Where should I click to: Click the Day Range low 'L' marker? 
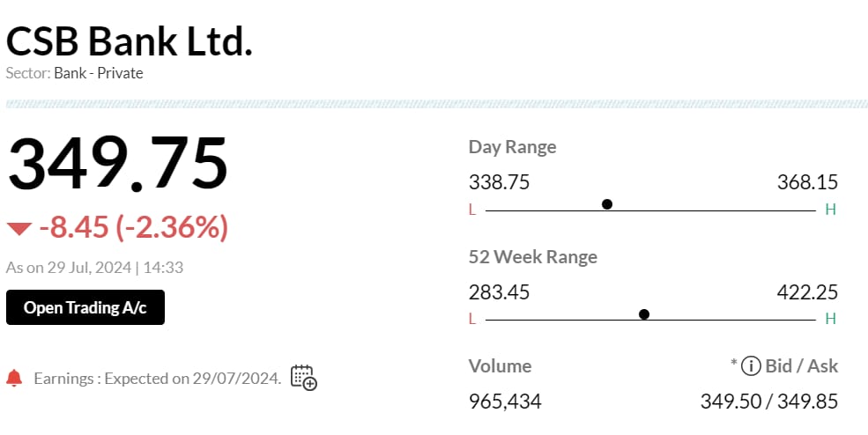pyautogui.click(x=472, y=210)
